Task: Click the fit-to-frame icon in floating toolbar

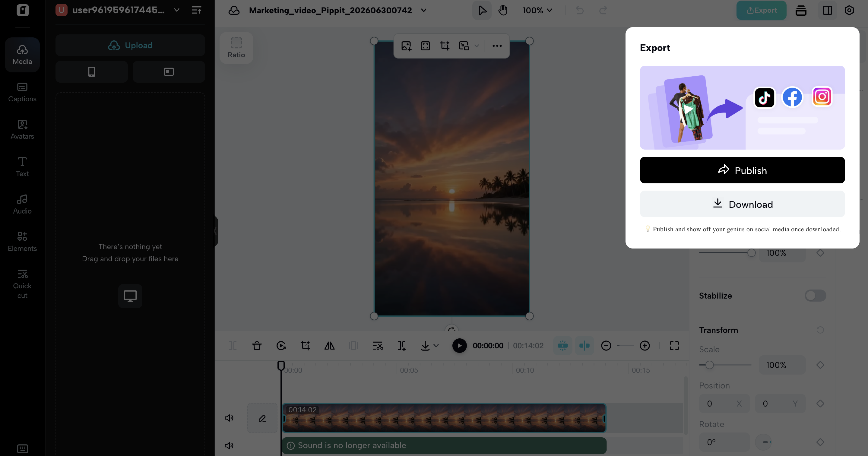Action: 426,46
